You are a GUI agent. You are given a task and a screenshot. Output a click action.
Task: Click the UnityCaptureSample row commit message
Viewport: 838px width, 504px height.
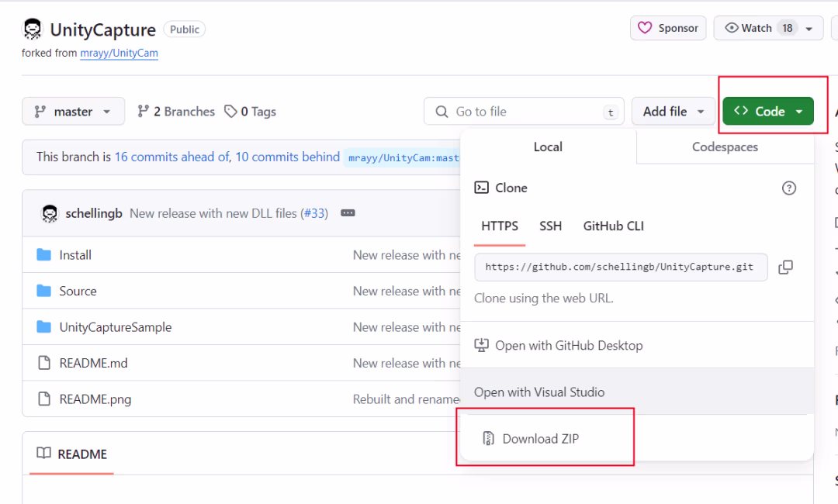click(x=406, y=327)
